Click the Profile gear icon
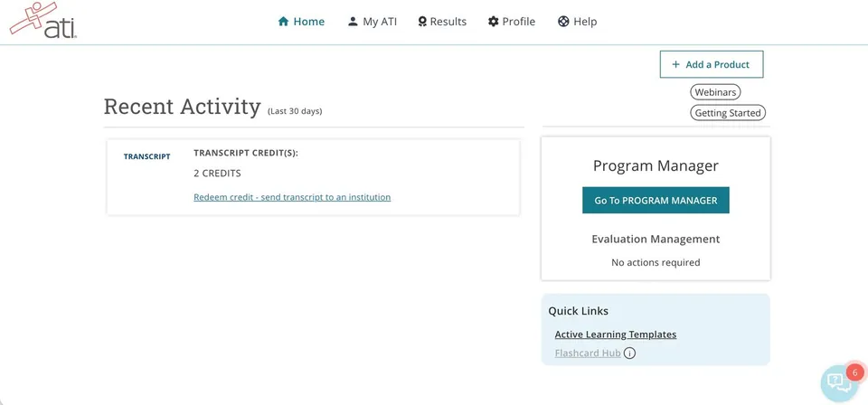Viewport: 868px width, 405px height. 494,22
